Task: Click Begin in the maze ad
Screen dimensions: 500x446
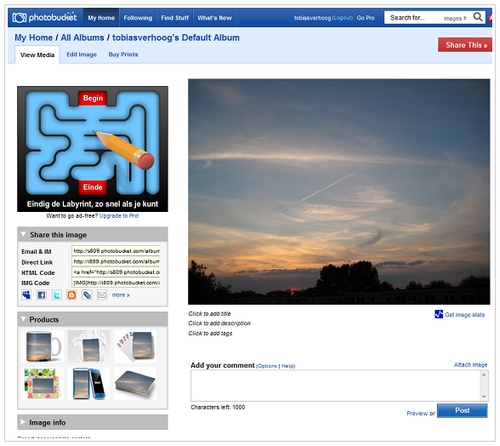Action: (x=93, y=98)
